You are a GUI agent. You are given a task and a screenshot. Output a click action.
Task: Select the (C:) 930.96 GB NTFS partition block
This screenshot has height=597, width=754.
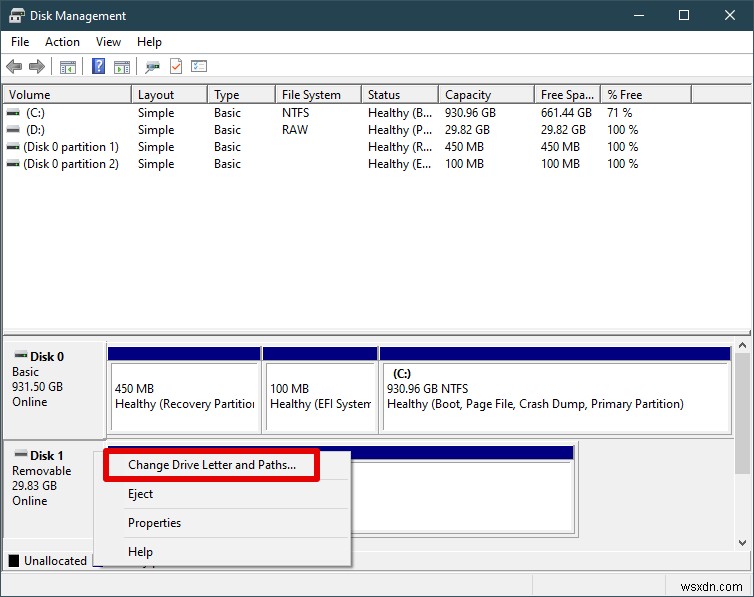point(555,390)
